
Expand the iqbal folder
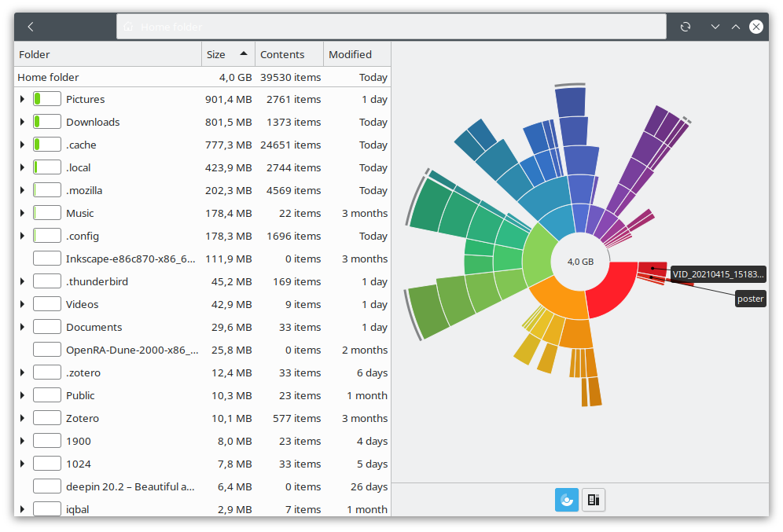pyautogui.click(x=22, y=509)
